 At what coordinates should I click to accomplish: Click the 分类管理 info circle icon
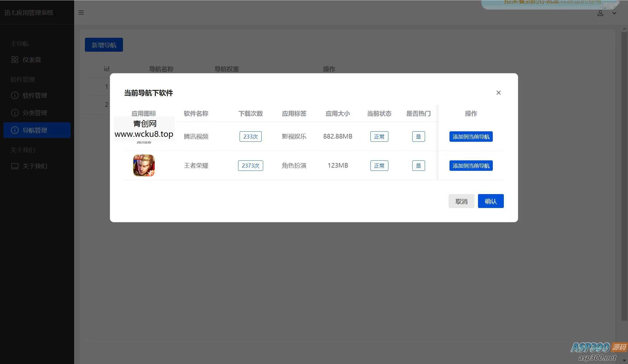(x=15, y=113)
